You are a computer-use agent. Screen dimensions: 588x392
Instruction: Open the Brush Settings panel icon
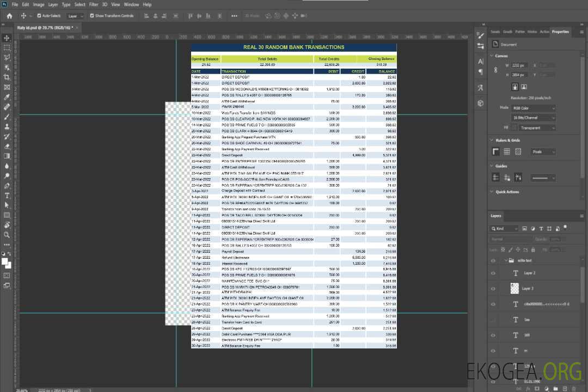(x=481, y=35)
